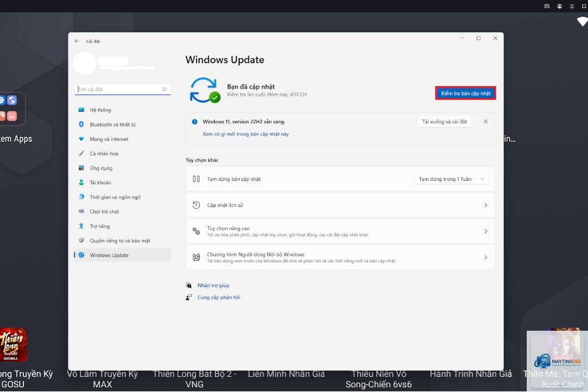Image resolution: width=588 pixels, height=392 pixels.
Task: Open Chơi trò chơi settings
Action: point(122,212)
